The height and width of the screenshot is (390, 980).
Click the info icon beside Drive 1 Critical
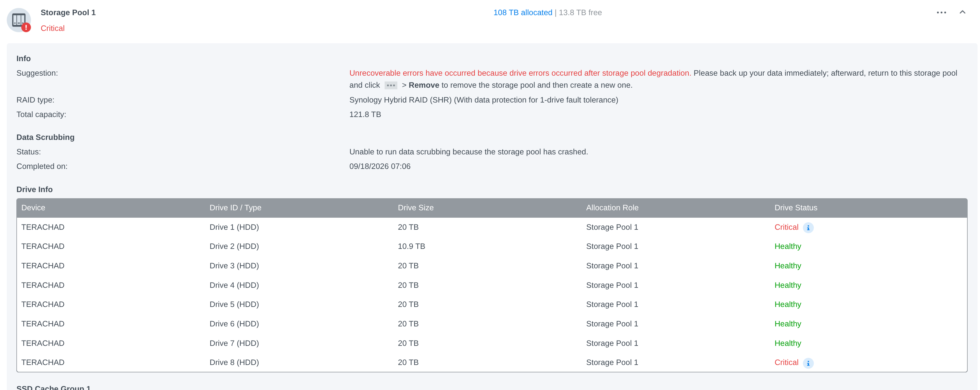808,228
